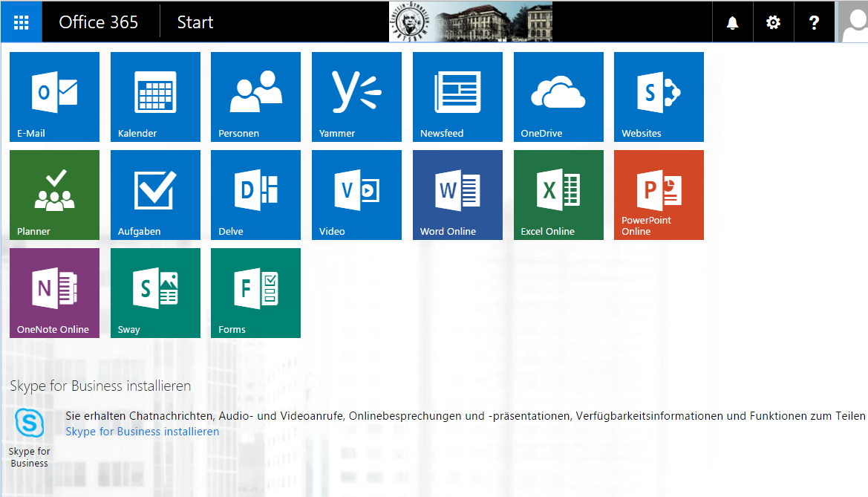Open the Personen contacts tile

coord(255,97)
